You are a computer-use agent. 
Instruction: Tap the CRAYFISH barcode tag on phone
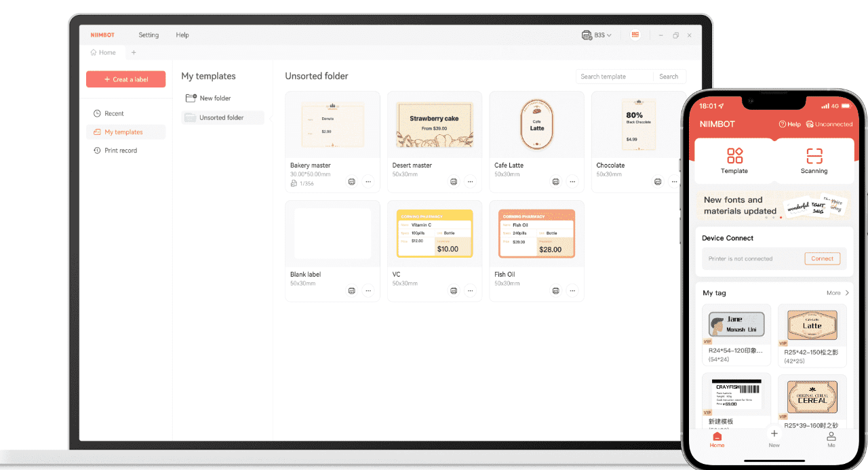pos(736,395)
